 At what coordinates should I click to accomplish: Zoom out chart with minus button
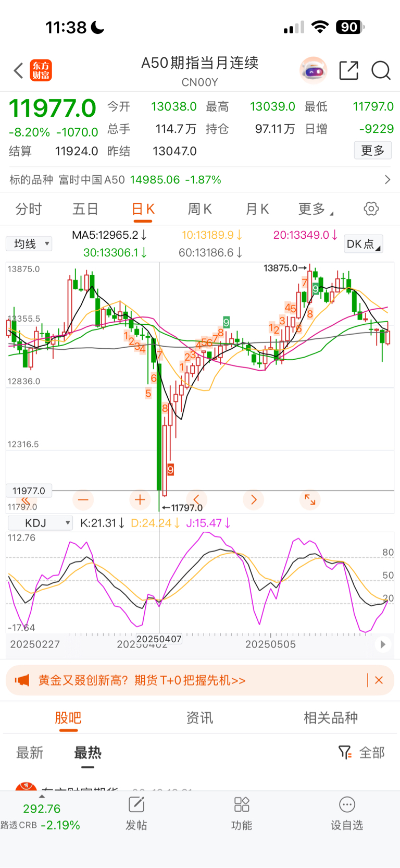point(83,500)
